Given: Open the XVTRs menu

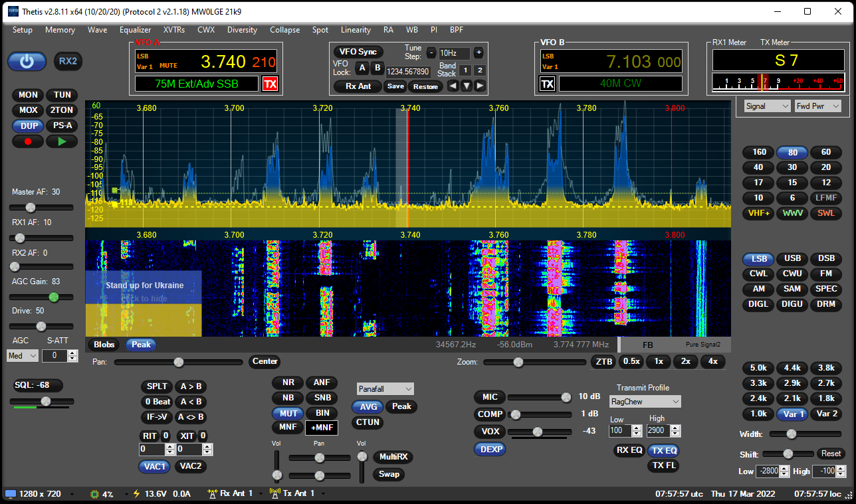Looking at the screenshot, I should pyautogui.click(x=174, y=30).
